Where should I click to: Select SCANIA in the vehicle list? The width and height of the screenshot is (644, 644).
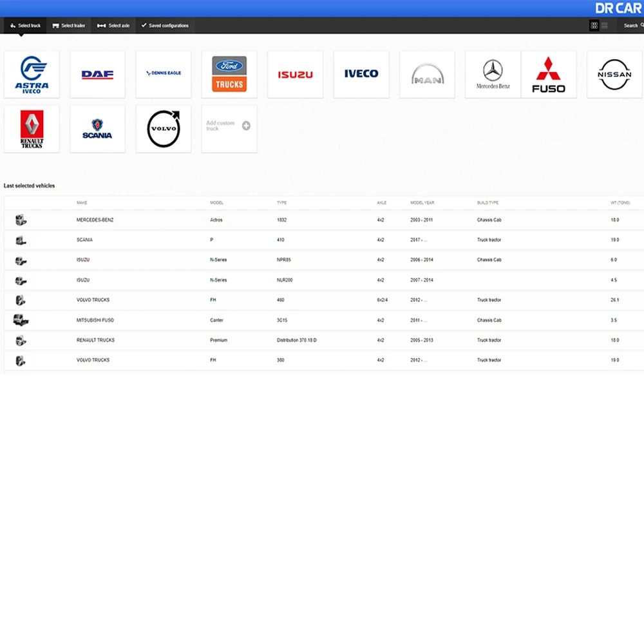pyautogui.click(x=84, y=240)
